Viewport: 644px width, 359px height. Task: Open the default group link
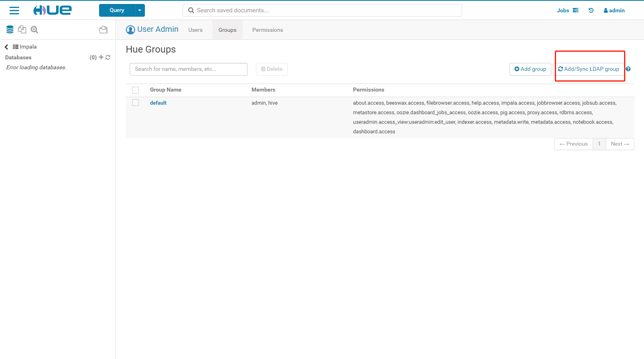tap(158, 103)
